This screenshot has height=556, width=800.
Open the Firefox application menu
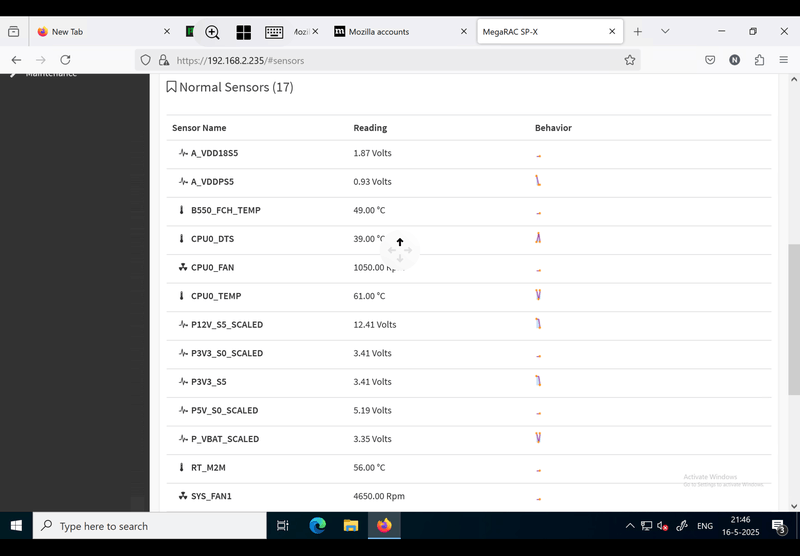click(x=784, y=60)
